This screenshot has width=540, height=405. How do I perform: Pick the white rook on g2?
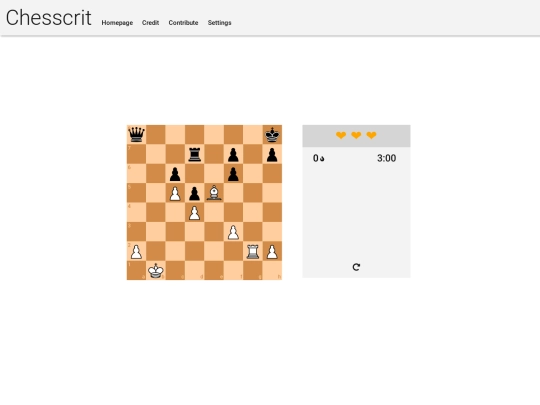(253, 251)
